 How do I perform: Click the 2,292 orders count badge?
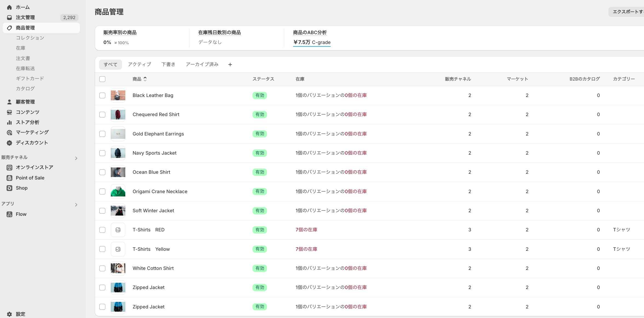69,17
